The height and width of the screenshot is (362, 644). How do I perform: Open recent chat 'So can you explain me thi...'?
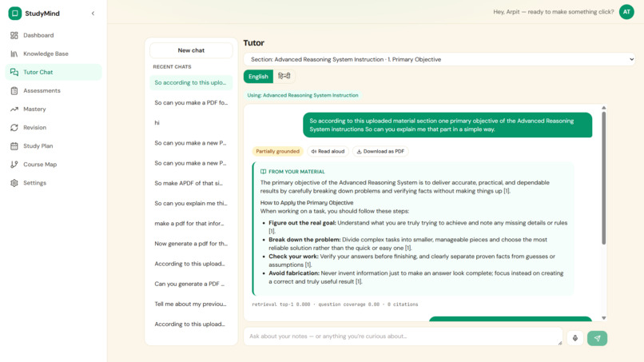191,204
